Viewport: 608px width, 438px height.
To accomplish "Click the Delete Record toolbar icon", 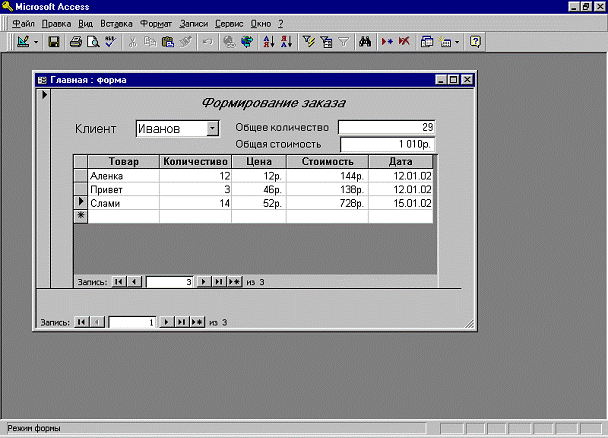I will click(x=403, y=42).
